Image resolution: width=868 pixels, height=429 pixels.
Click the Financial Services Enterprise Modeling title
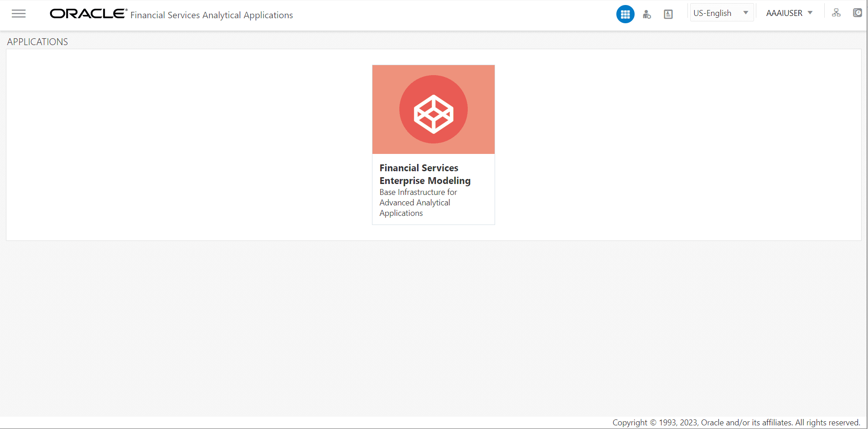[425, 174]
